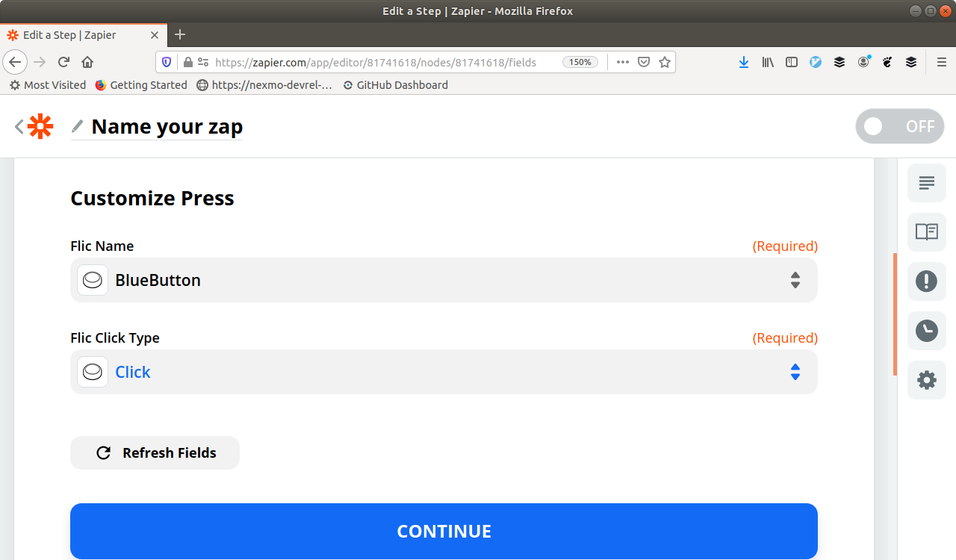Toggle the Firefox sidebar view icon

point(792,62)
